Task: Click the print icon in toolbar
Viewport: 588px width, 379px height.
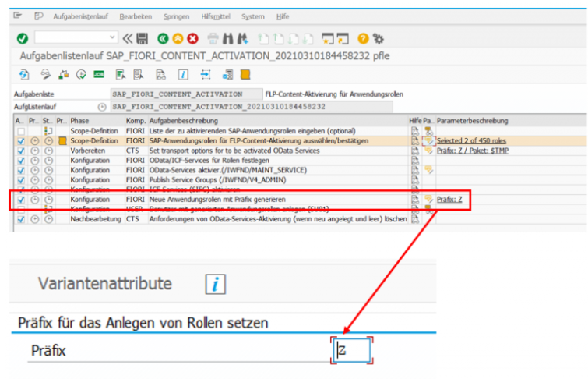Action: tap(213, 38)
